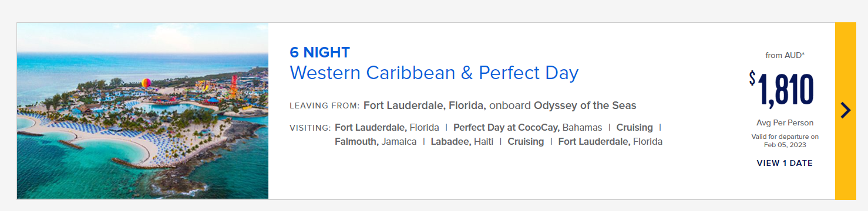
Task: Click the VIEW 1 DATE link
Action: coord(785,163)
